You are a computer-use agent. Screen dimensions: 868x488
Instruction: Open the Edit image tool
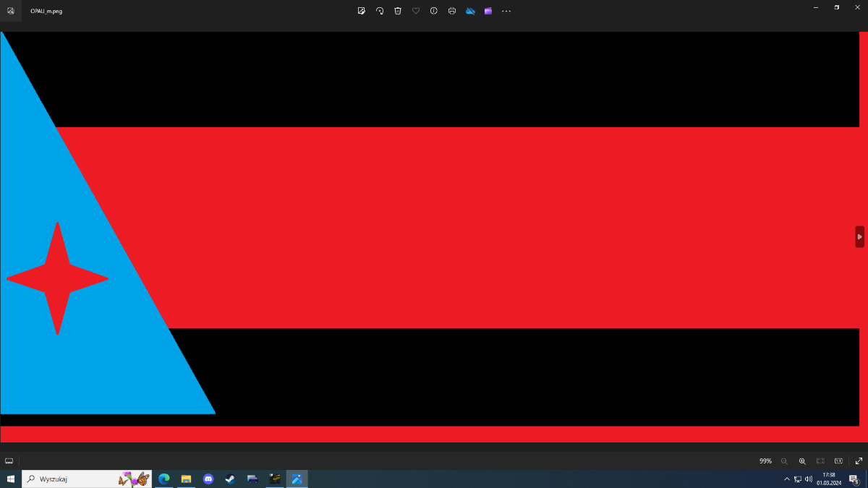click(361, 11)
